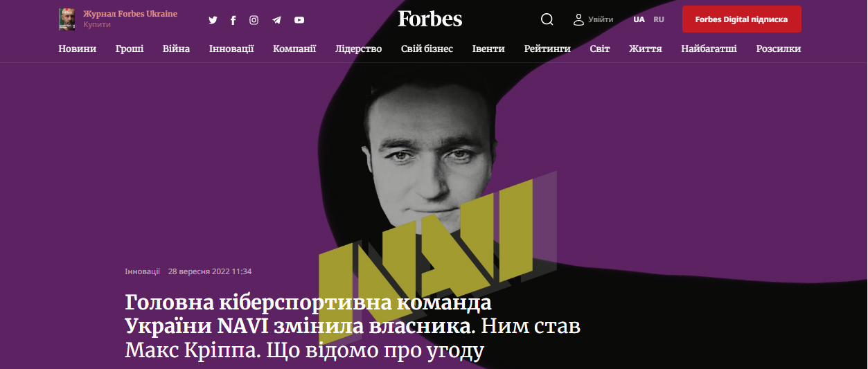The width and height of the screenshot is (868, 369).
Task: Click the Інновації category tag above headline
Action: [143, 271]
